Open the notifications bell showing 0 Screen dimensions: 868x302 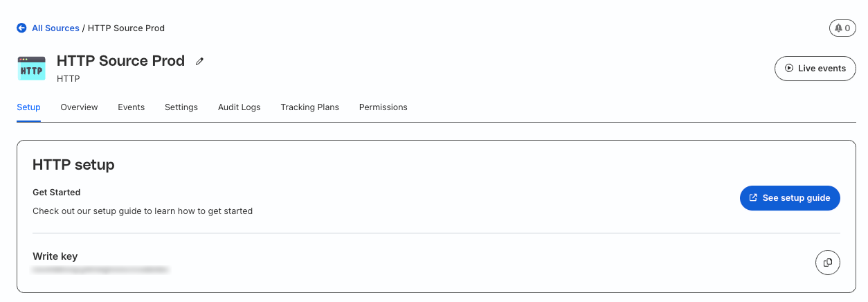(842, 28)
